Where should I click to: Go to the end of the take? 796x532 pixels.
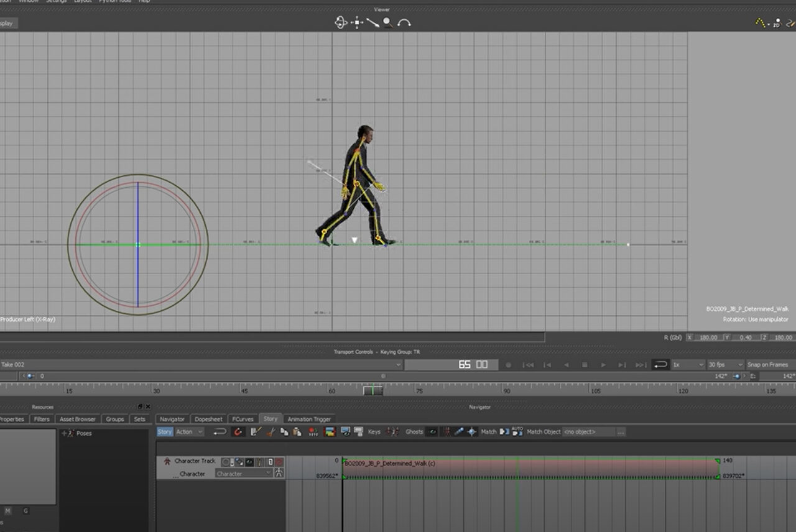point(641,365)
